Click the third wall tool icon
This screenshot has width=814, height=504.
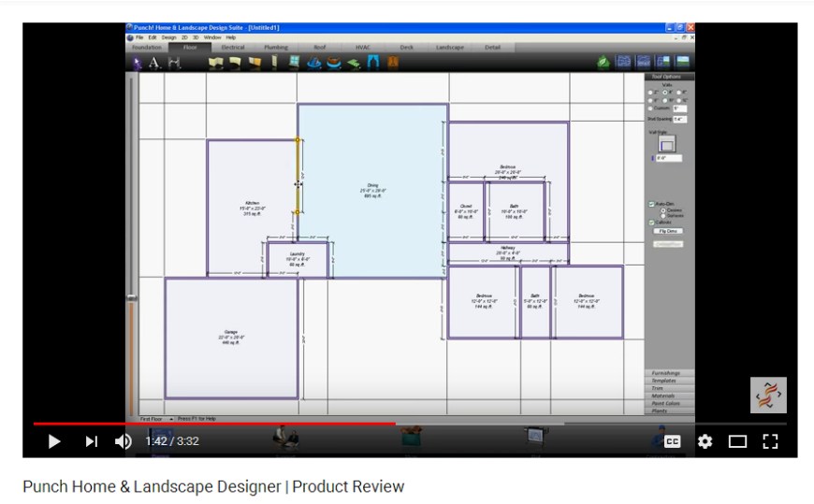254,64
